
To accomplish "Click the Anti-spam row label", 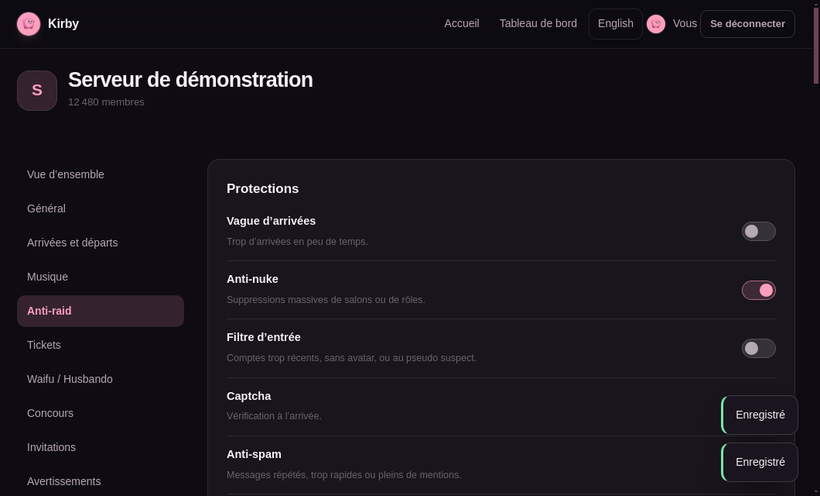I will point(254,454).
